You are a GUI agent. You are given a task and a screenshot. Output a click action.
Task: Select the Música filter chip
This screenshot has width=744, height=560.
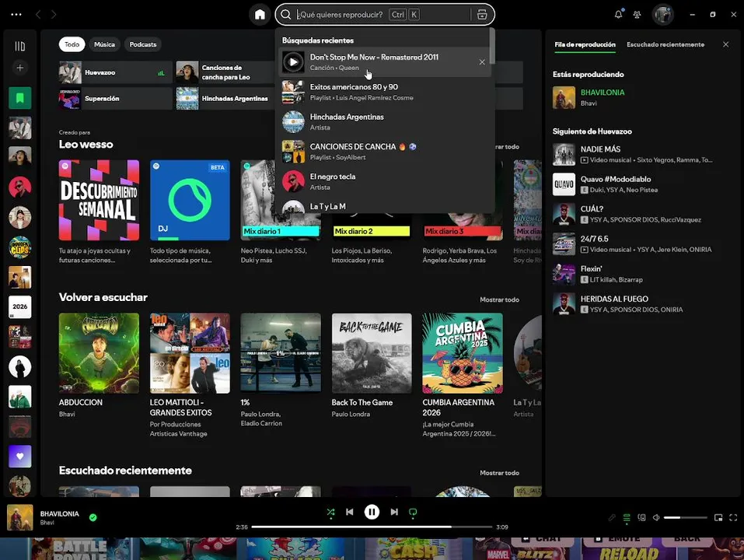click(x=104, y=44)
